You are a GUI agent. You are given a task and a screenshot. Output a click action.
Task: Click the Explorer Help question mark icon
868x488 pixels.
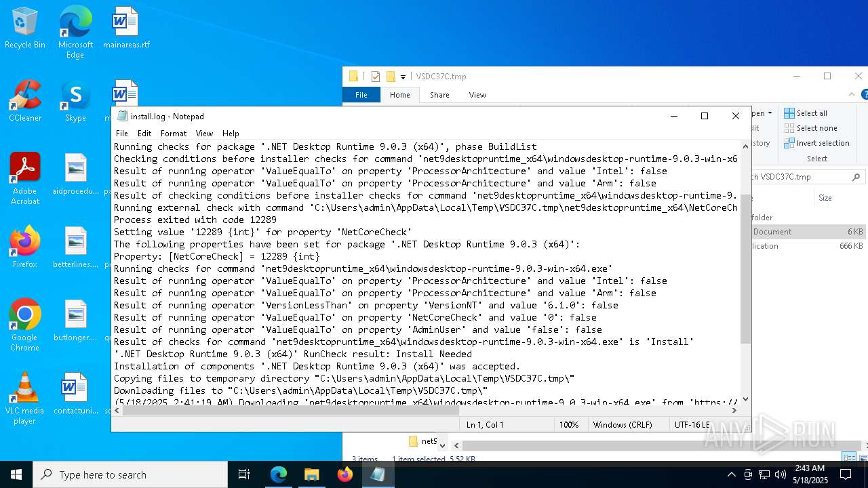pyautogui.click(x=864, y=95)
